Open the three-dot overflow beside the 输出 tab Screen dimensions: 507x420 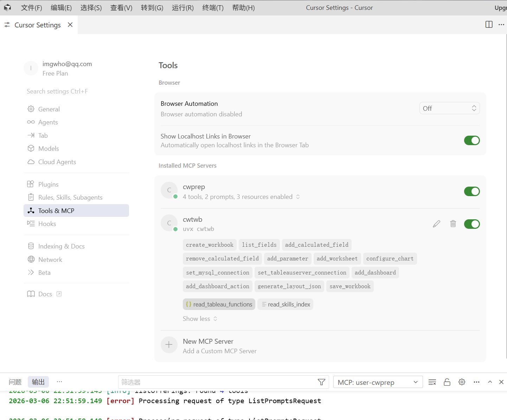pos(59,381)
